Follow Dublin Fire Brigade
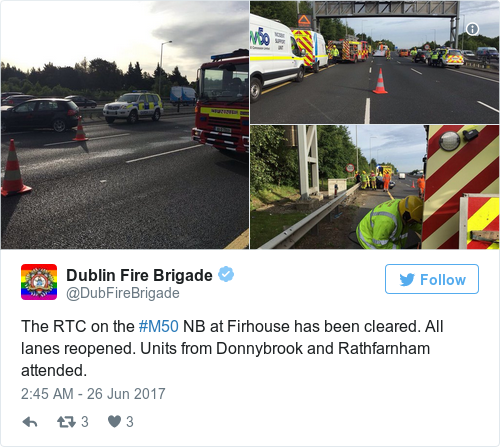500x447 pixels. click(x=432, y=279)
